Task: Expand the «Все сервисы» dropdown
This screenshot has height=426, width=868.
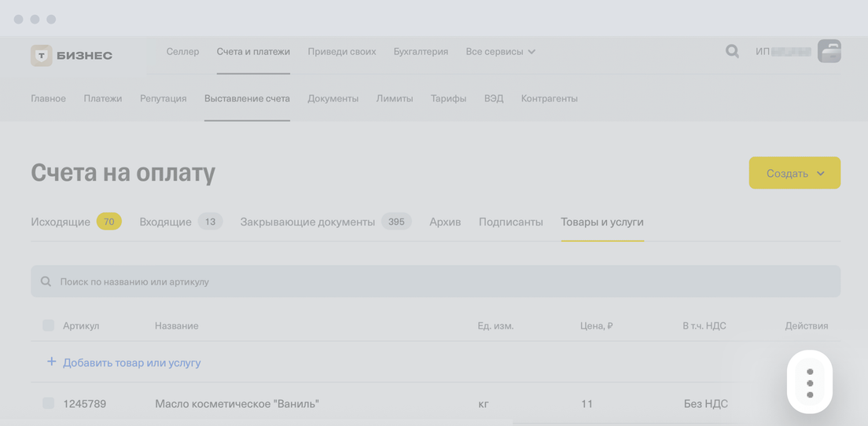Action: pyautogui.click(x=500, y=52)
